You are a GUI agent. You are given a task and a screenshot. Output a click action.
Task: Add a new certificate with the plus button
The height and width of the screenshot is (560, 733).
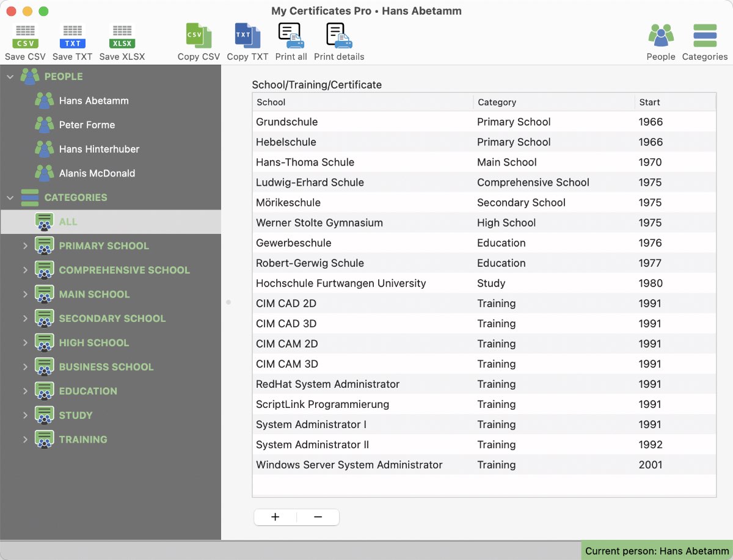click(x=275, y=517)
